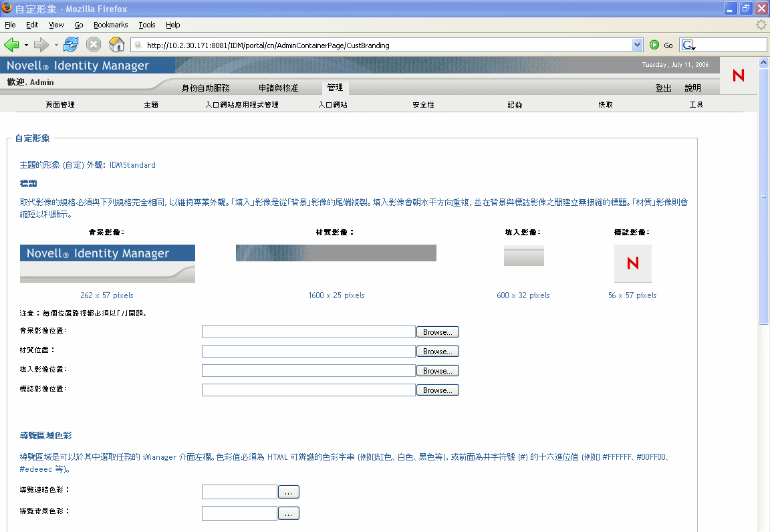Viewport: 770px width, 532px height.
Task: Click the 登出 logout link
Action: point(663,88)
